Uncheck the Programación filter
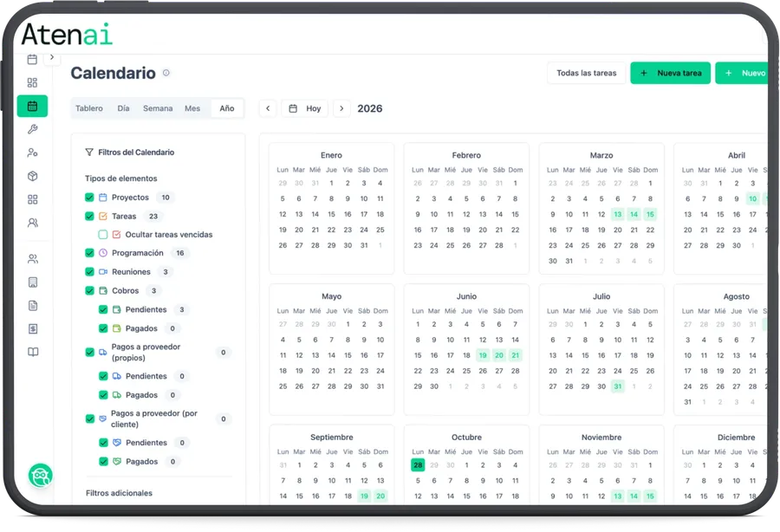 [89, 253]
